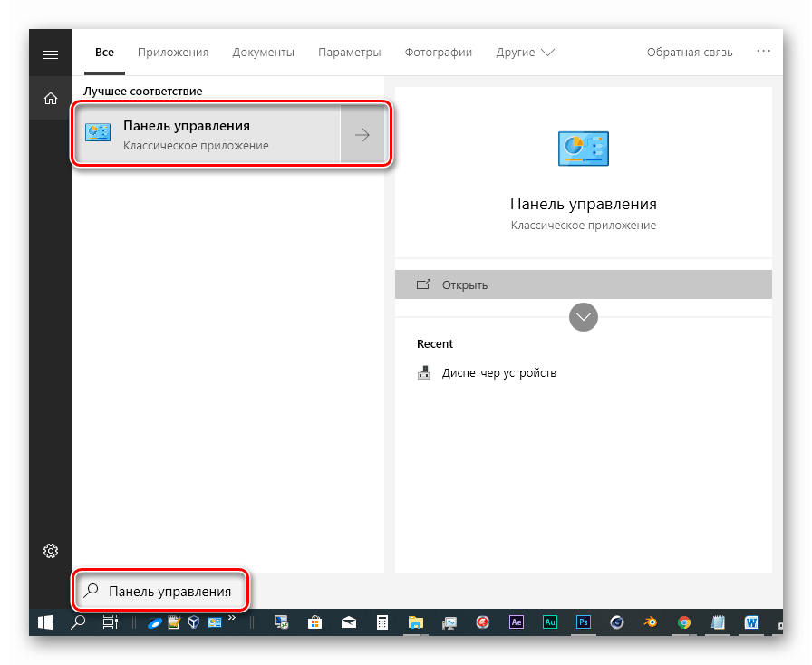Open the hamburger menu in the sidebar

pyautogui.click(x=51, y=52)
